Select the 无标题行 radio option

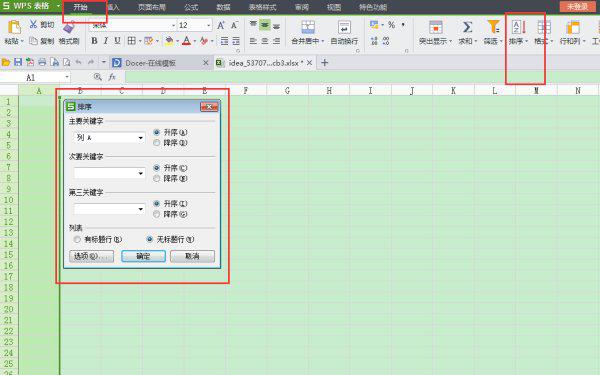(x=150, y=239)
